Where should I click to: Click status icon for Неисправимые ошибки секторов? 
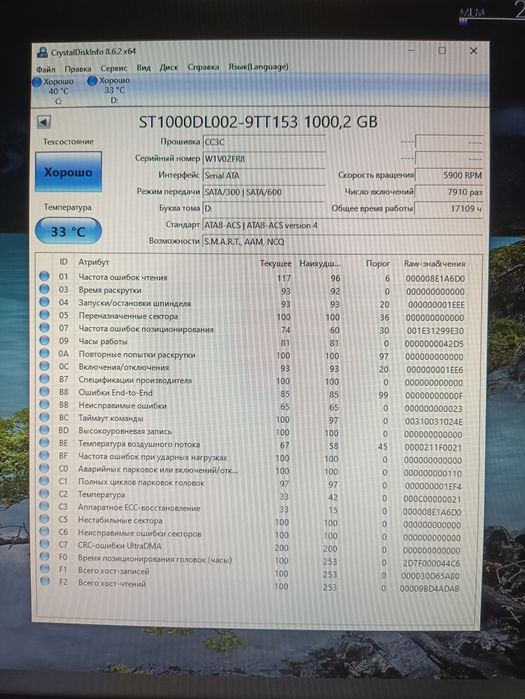[x=44, y=531]
